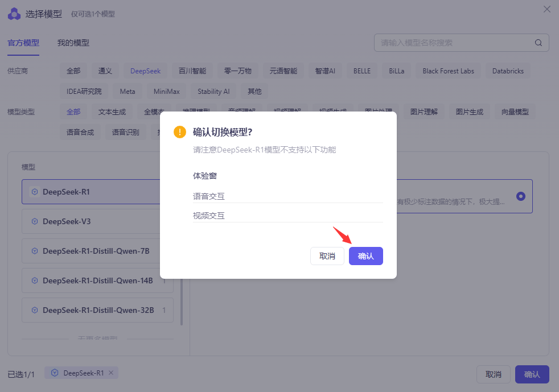Remove the DeepSeek-R1 selected tag
This screenshot has width=559, height=392.
tap(111, 373)
